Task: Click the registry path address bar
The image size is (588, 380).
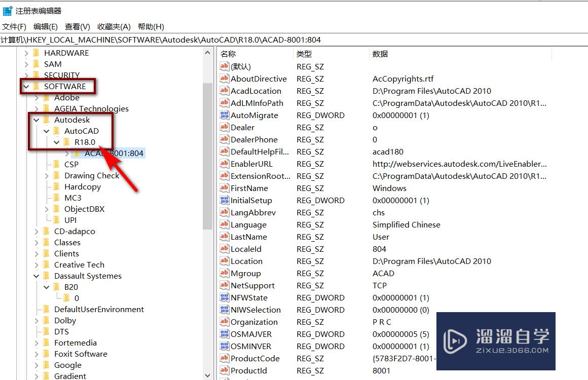Action: tap(203, 40)
